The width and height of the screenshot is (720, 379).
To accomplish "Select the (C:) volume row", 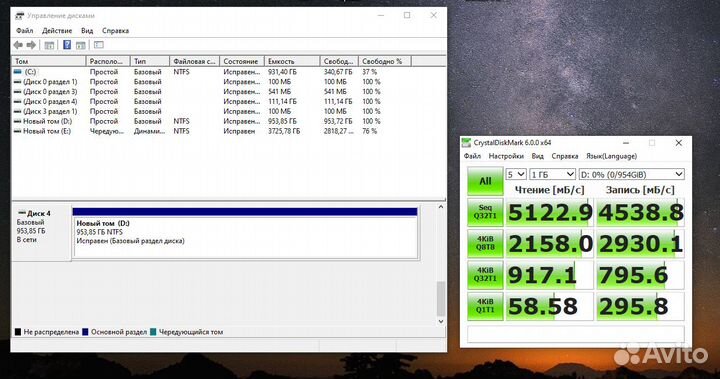I will [228, 72].
